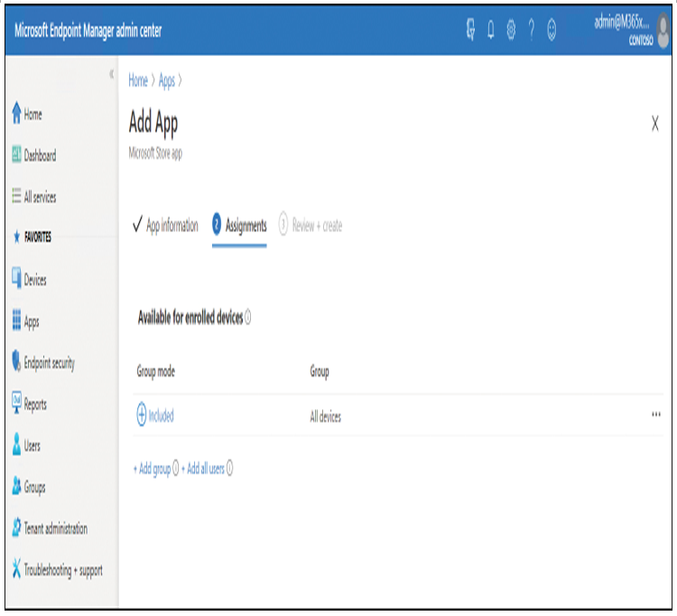Click the Groups label in sidebar
The width and height of the screenshot is (677, 616).
pyautogui.click(x=34, y=488)
